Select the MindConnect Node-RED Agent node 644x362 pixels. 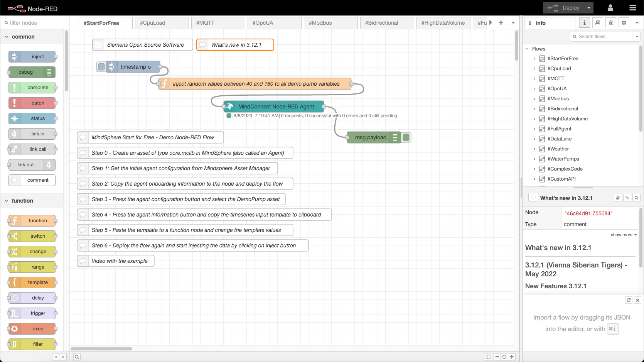274,107
